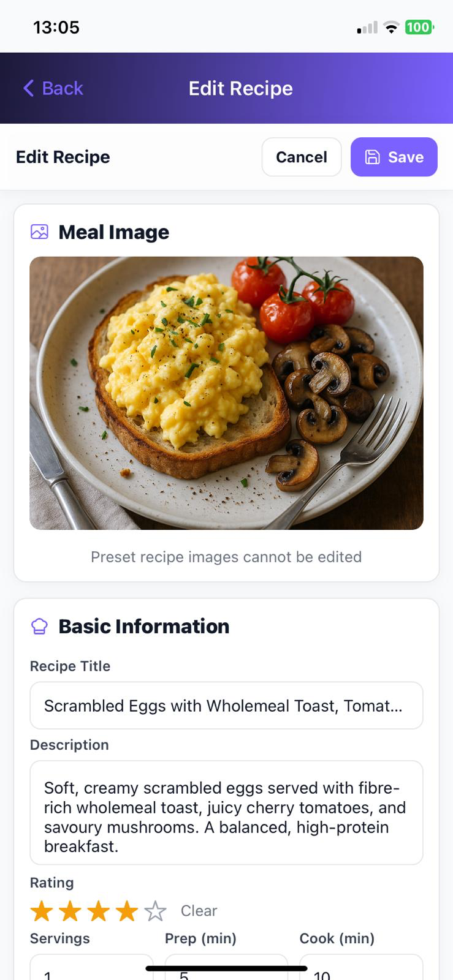The height and width of the screenshot is (980, 453).
Task: Edit the Recipe Title field
Action: click(226, 705)
